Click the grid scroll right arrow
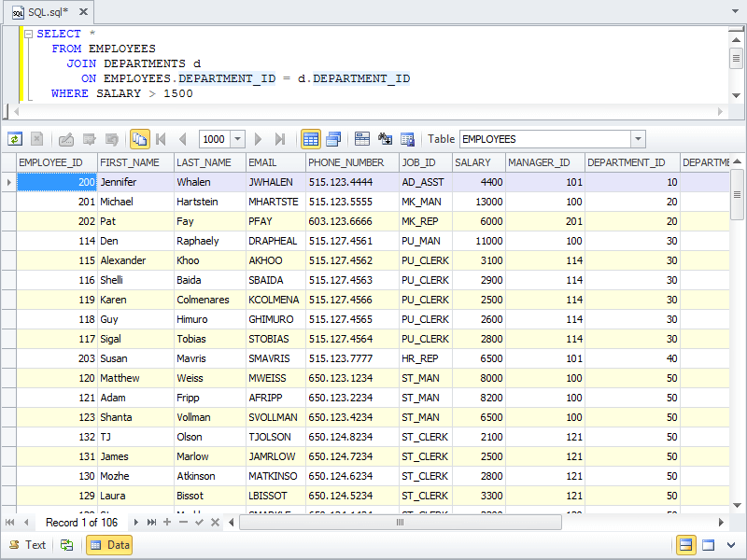 click(x=721, y=523)
